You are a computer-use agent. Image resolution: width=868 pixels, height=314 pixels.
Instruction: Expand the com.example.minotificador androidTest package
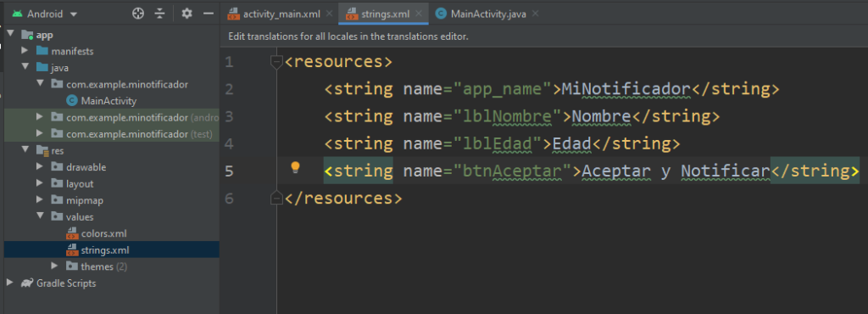point(40,117)
